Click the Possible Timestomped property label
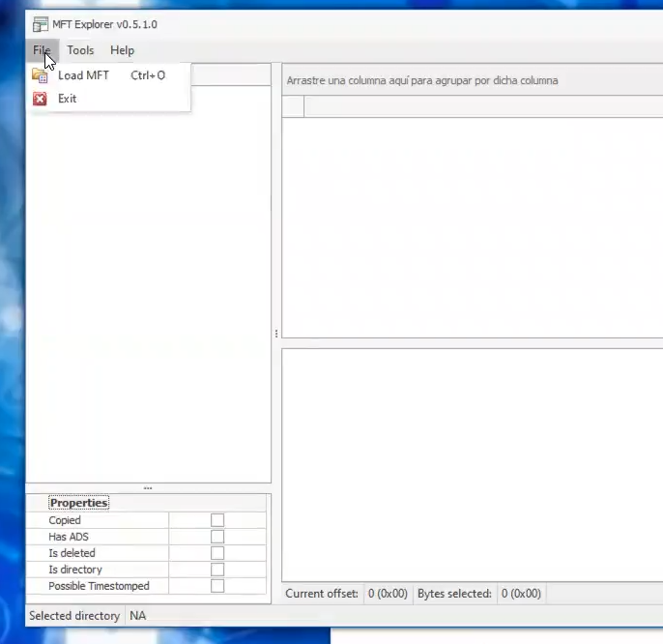Screen dimensions: 663x644 pyautogui.click(x=99, y=586)
